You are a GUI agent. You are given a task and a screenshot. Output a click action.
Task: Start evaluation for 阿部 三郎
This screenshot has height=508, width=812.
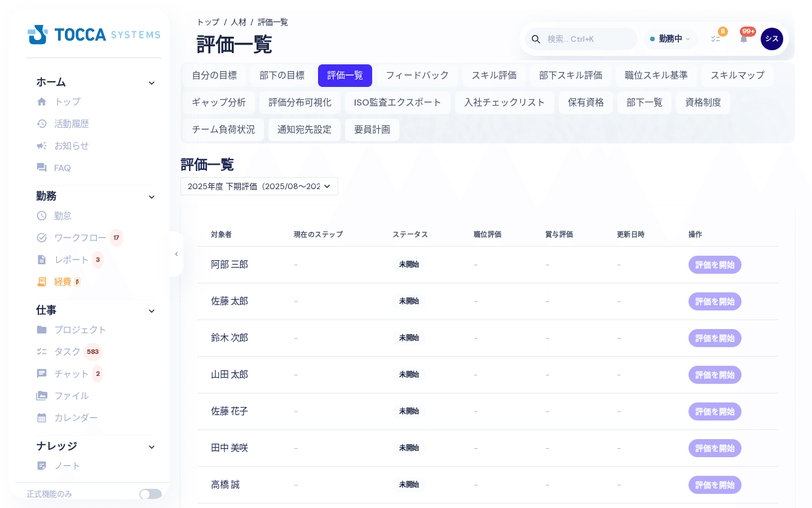[x=715, y=265]
